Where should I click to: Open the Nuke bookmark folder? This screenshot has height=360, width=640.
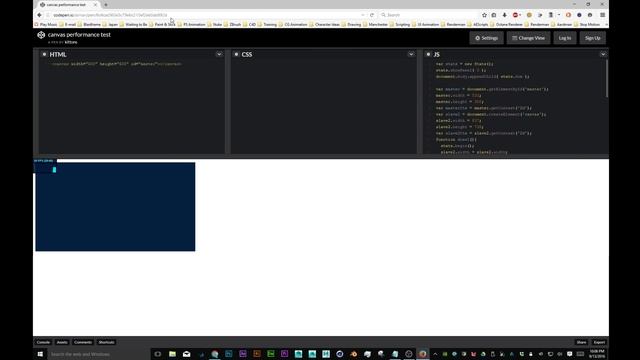coord(215,24)
